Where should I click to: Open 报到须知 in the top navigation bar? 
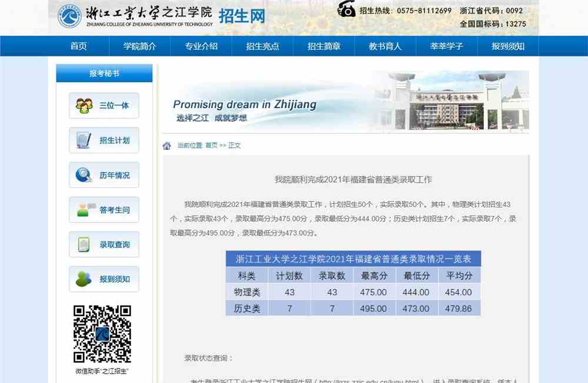click(508, 46)
